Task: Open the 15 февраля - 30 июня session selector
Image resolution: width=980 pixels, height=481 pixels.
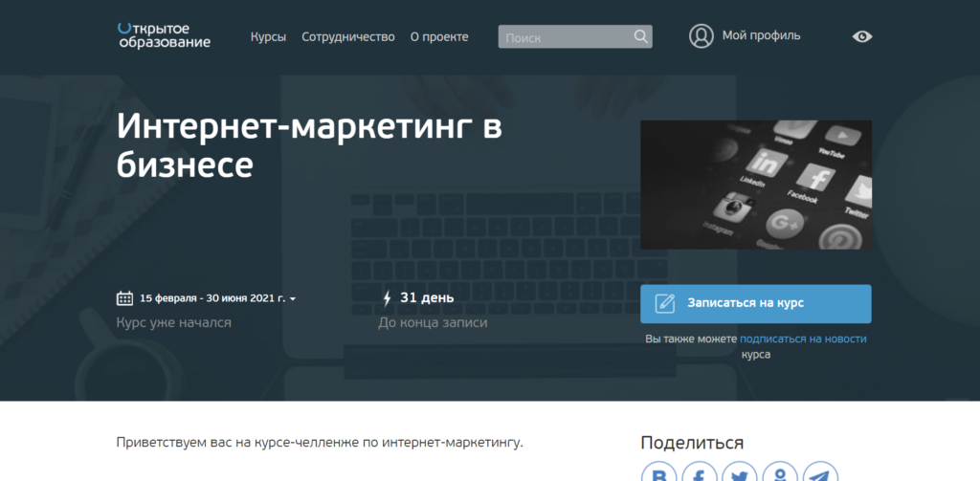Action: click(x=212, y=298)
